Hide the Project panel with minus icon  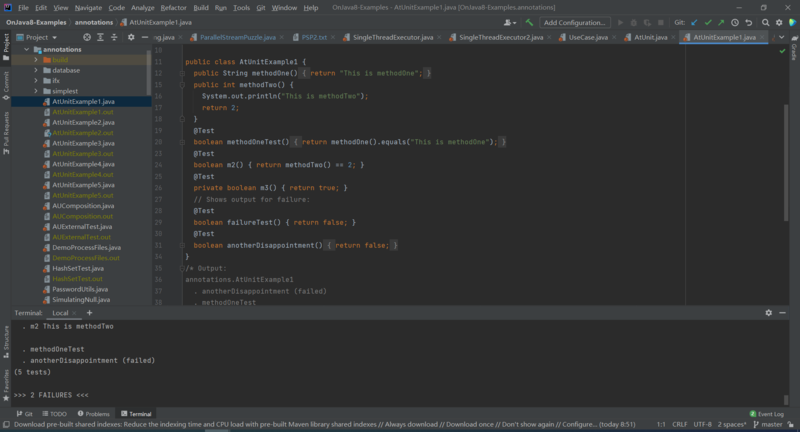145,37
